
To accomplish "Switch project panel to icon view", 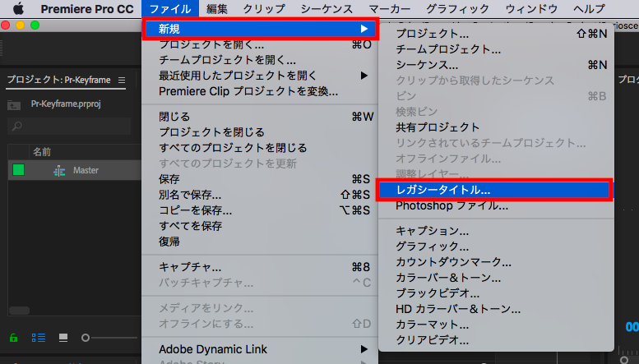I will (x=63, y=338).
